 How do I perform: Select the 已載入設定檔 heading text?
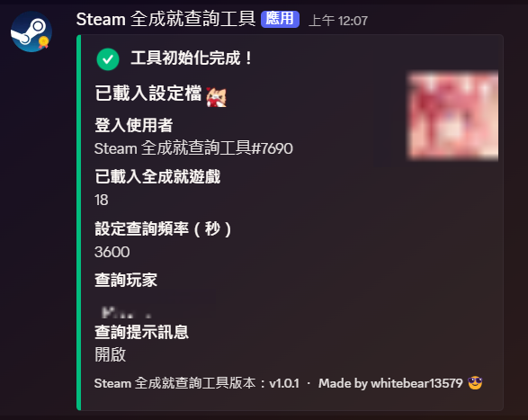tap(148, 93)
